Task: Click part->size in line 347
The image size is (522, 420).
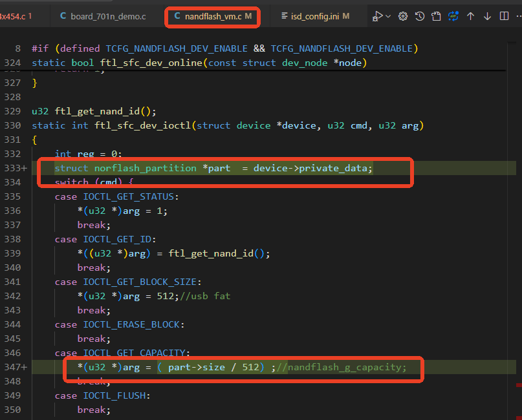Action: [197, 367]
